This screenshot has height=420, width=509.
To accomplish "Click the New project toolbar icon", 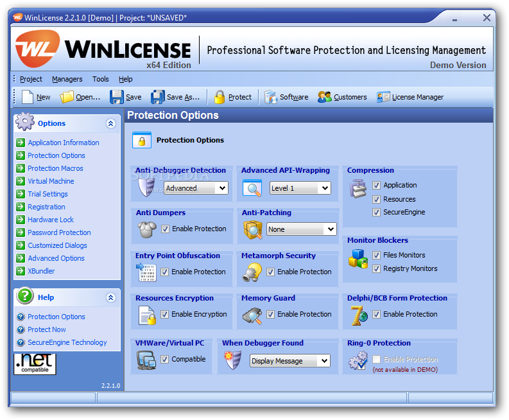I will tap(27, 97).
